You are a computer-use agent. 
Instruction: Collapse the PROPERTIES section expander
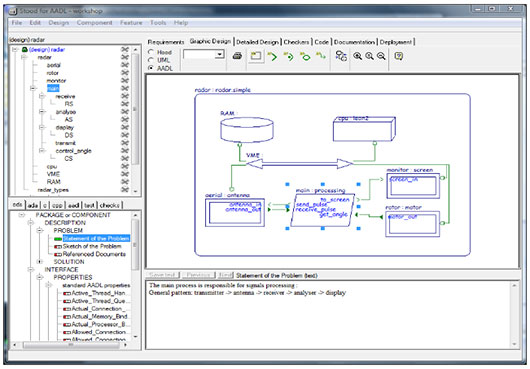click(40, 277)
